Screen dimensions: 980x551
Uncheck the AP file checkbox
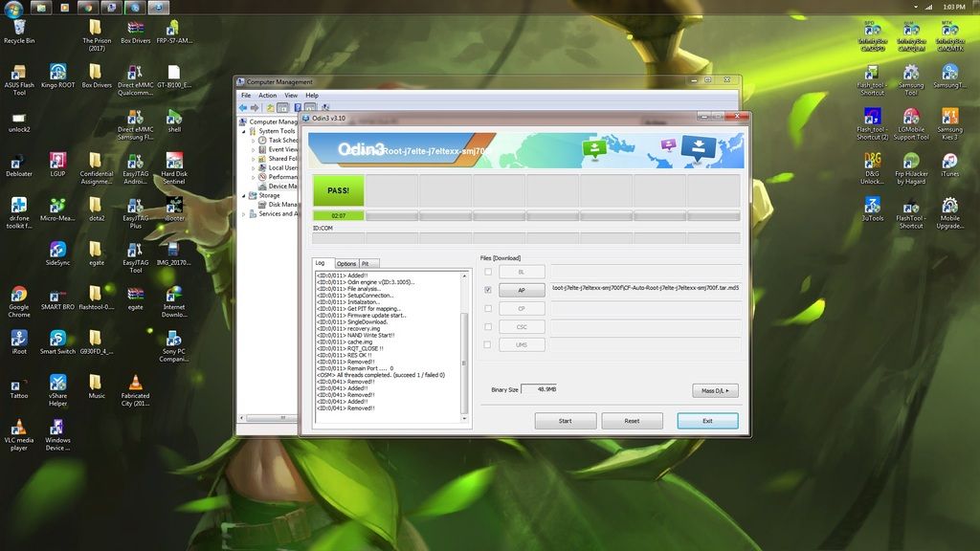pyautogui.click(x=488, y=290)
